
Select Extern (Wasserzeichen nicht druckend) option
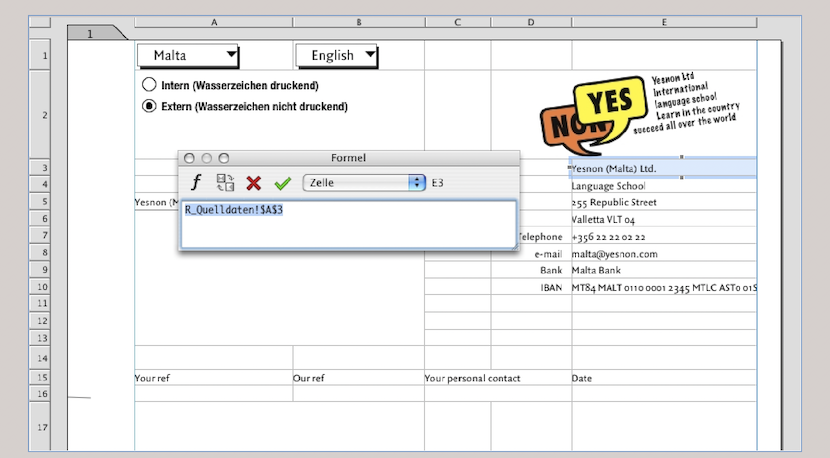[150, 106]
